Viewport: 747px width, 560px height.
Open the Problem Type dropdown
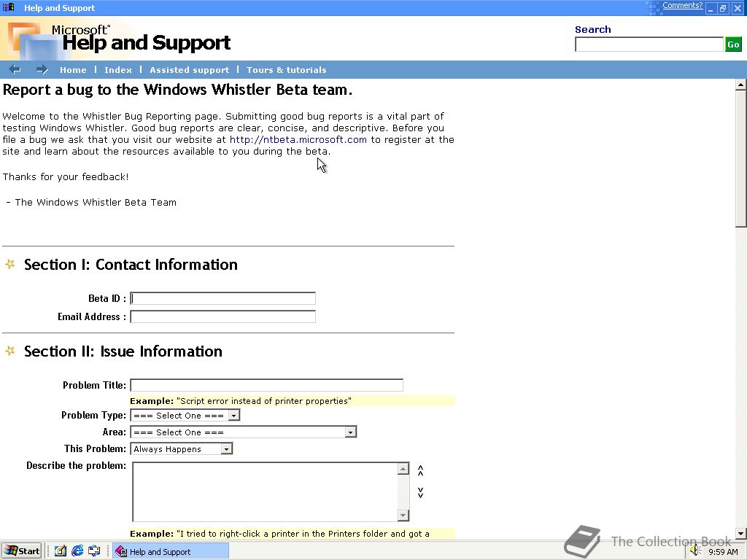pos(185,415)
